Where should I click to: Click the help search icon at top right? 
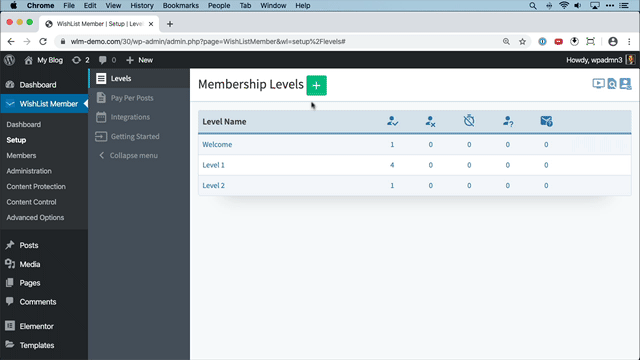coord(612,84)
